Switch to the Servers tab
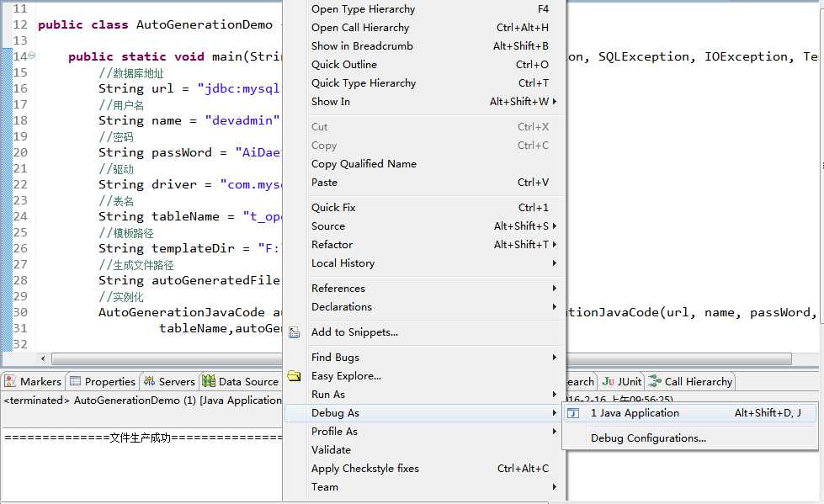This screenshot has width=824, height=504. (169, 381)
